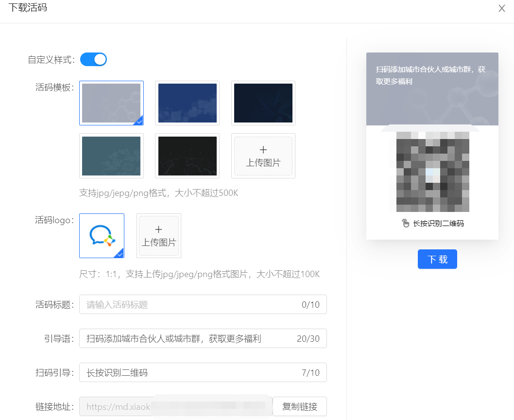Click 上传图片 box next to 活码logo
This screenshot has height=420, width=514.
tap(159, 236)
